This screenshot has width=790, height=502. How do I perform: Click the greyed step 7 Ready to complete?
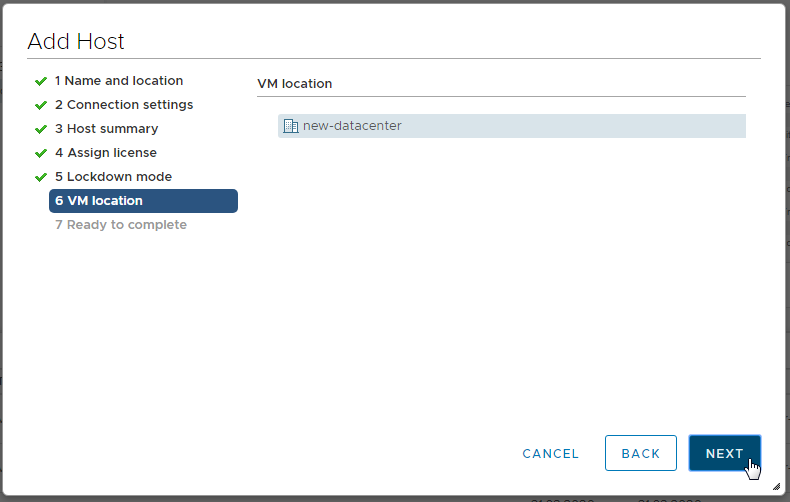coord(121,225)
